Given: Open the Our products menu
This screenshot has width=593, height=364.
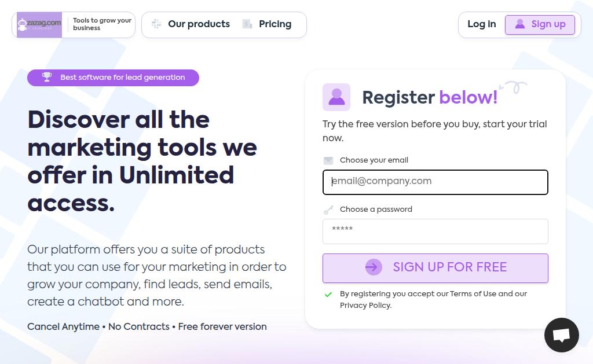Looking at the screenshot, I should 199,24.
